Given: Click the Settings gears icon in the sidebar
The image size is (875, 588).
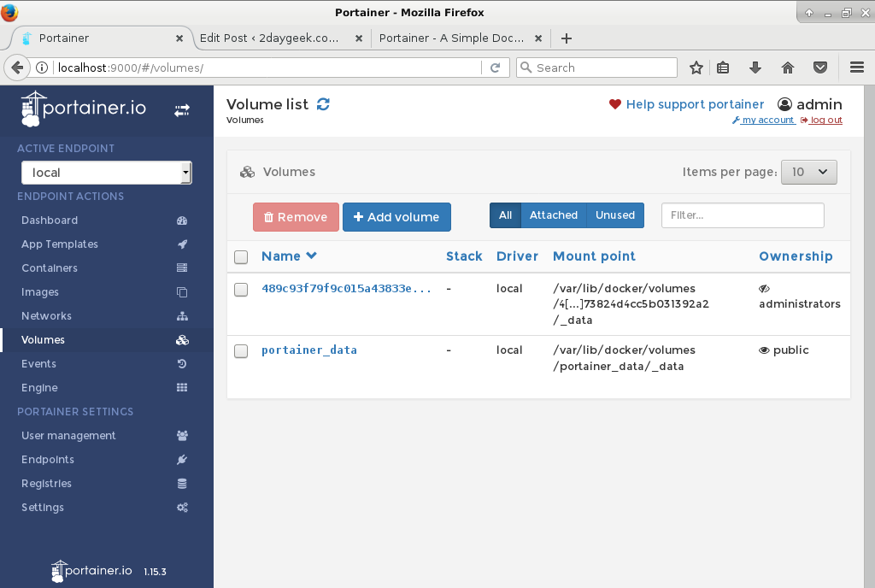Looking at the screenshot, I should point(182,508).
